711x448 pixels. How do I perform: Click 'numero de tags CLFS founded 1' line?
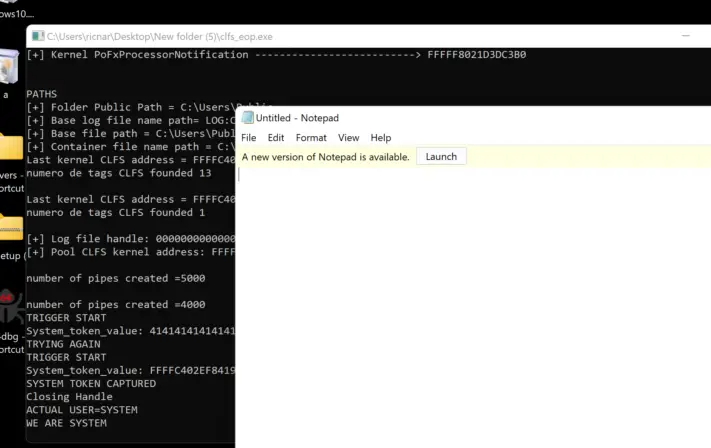pyautogui.click(x=116, y=213)
